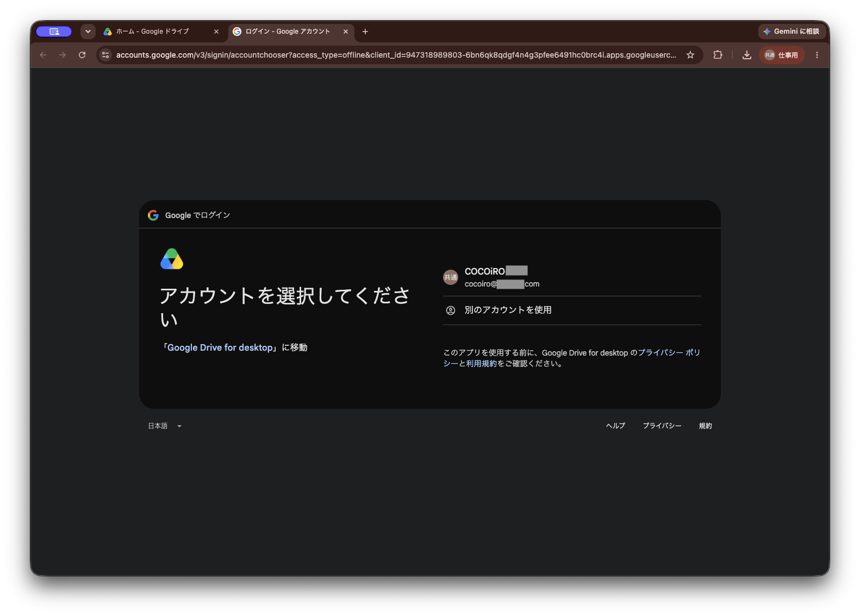Screen dimensions: 860x616
Task: Click the Google でログイン header text
Action: coord(197,215)
